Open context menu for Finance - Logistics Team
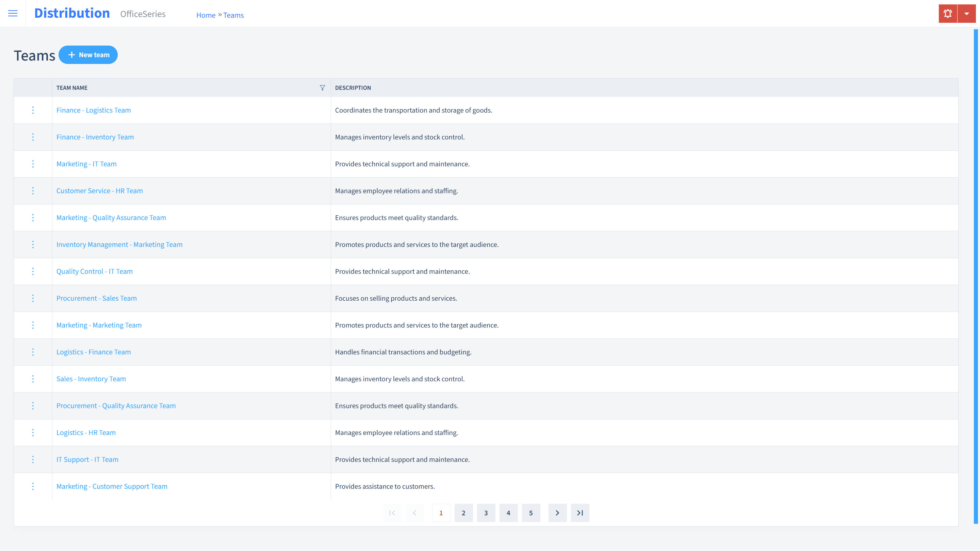 tap(32, 110)
